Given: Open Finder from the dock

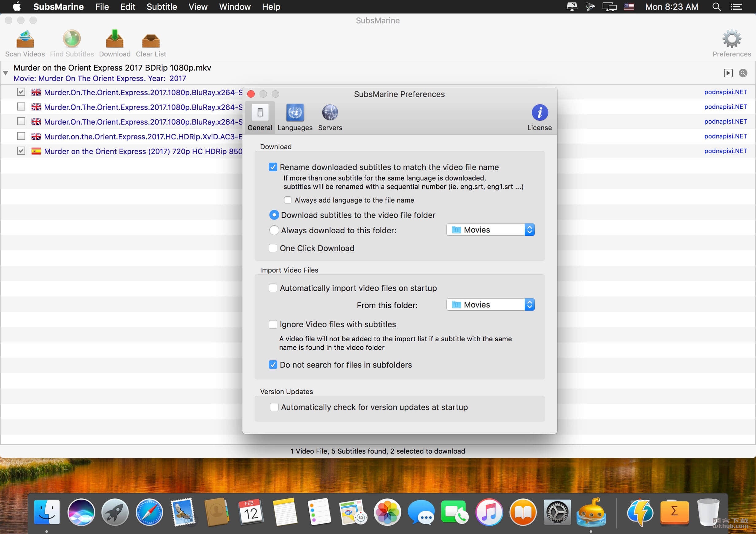Looking at the screenshot, I should point(47,512).
